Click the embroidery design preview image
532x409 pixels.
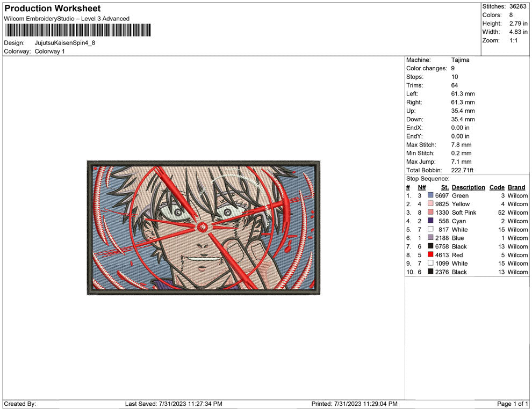[x=204, y=228]
